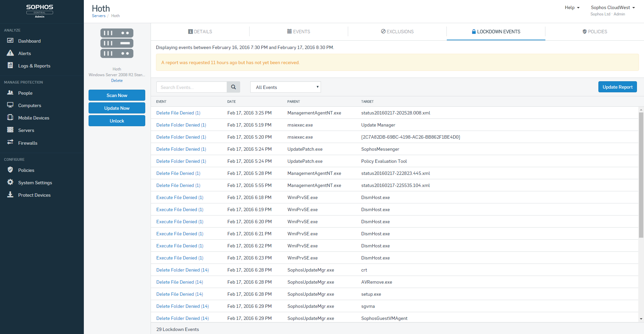Click the Mobile Devices icon
Viewport: 644px width, 334px height.
[10, 117]
